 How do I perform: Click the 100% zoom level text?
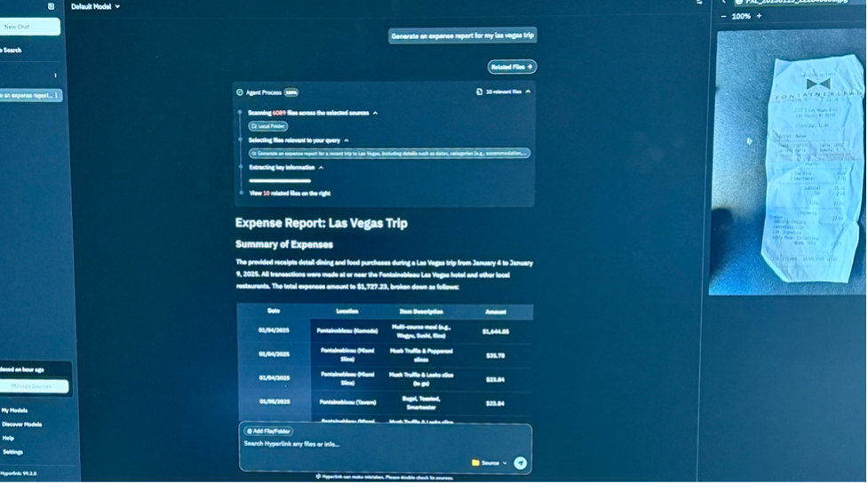(741, 17)
